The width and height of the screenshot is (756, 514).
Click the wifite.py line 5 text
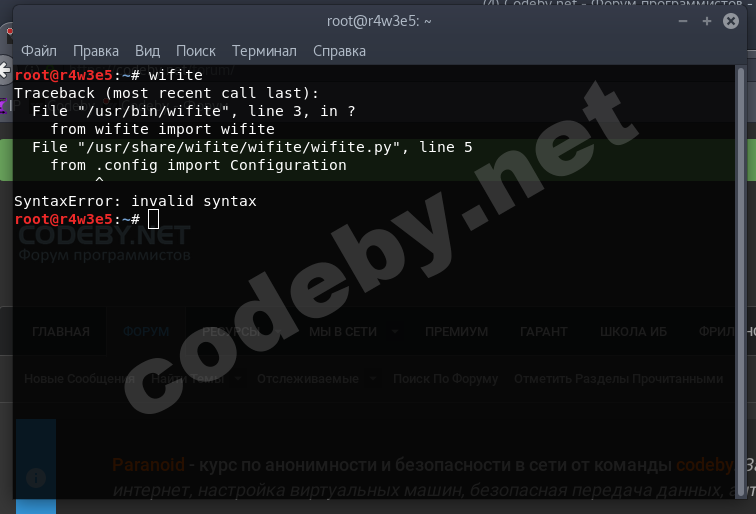click(x=252, y=147)
